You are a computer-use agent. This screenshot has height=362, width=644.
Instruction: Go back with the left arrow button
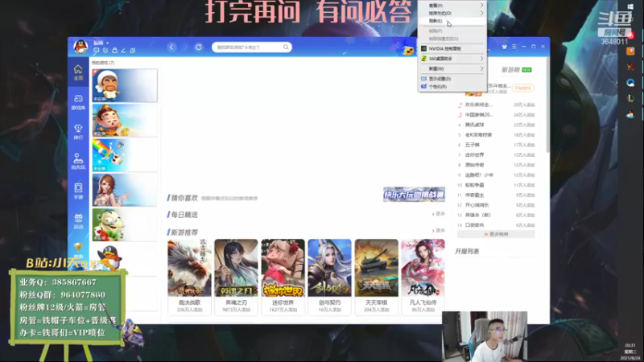pos(171,47)
